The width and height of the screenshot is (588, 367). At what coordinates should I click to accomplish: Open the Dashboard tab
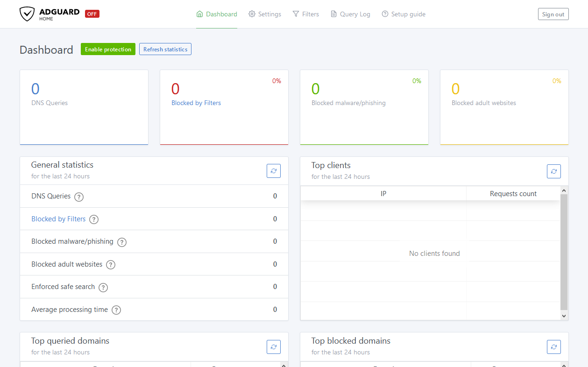(x=217, y=14)
